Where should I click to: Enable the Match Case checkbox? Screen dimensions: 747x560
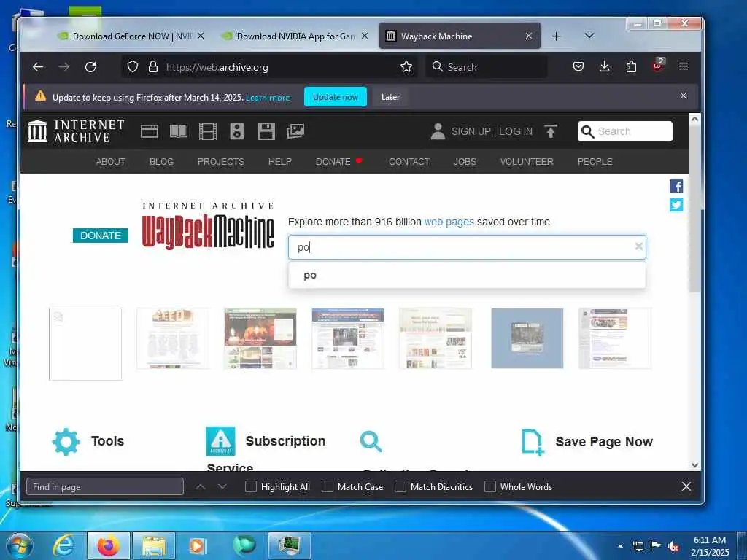pos(328,486)
